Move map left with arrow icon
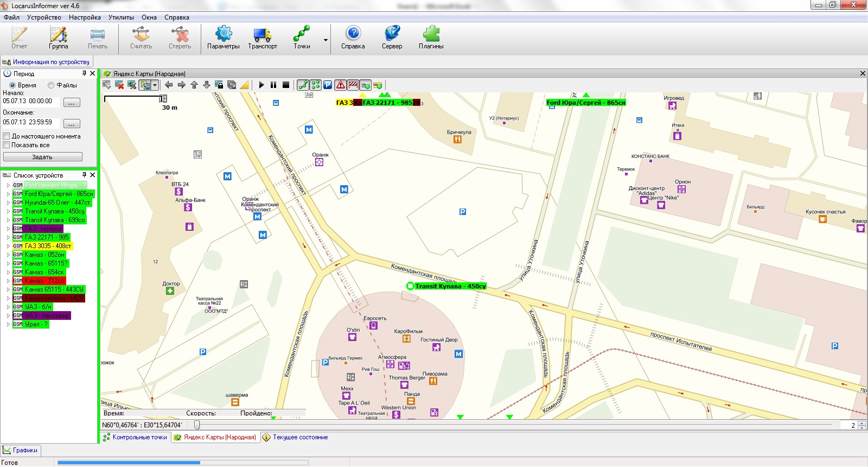Screen dimensions: 868x467 [x=169, y=85]
